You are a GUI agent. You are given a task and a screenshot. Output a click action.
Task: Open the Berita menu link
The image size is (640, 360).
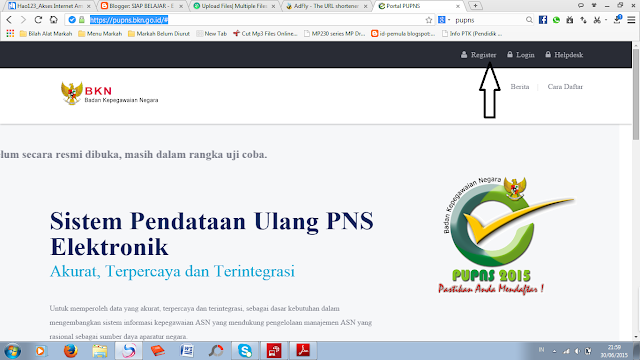(520, 87)
